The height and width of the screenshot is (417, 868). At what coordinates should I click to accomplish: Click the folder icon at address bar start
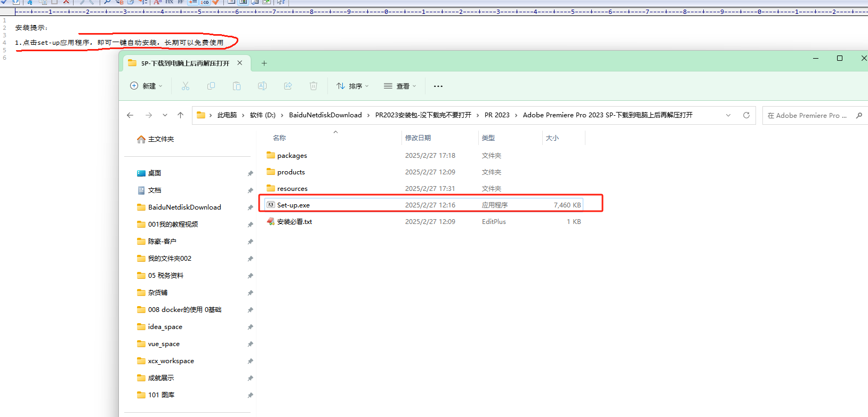[x=201, y=115]
